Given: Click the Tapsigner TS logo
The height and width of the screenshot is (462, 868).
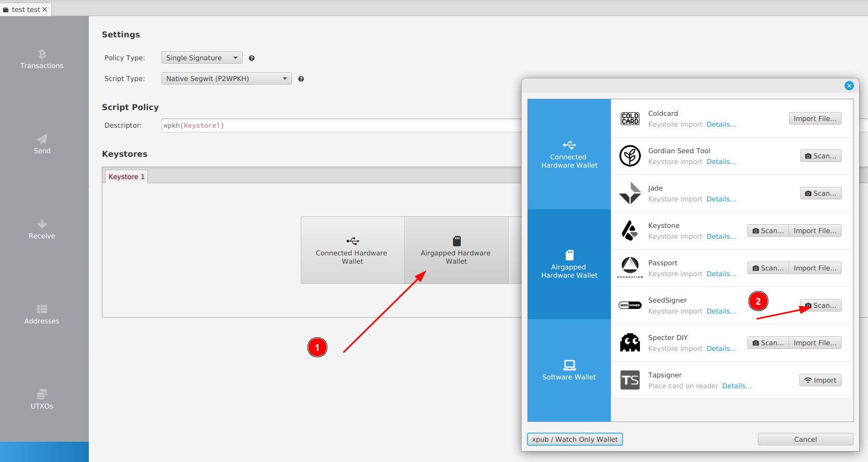Looking at the screenshot, I should [x=630, y=380].
